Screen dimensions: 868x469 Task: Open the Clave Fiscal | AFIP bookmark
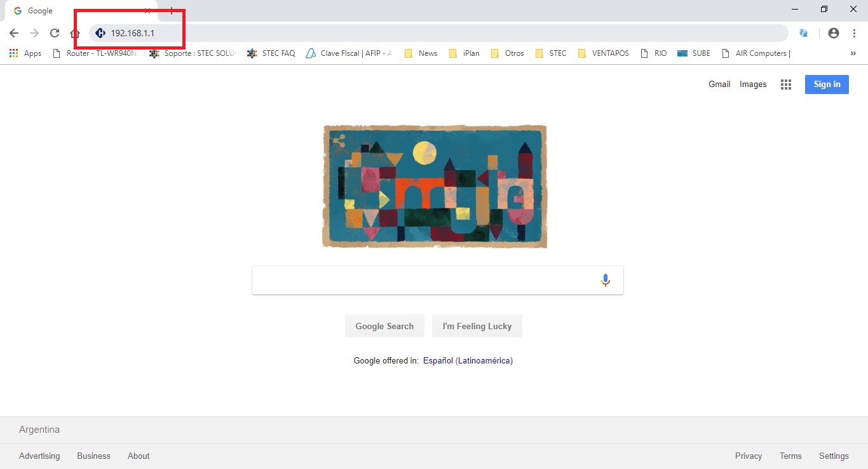[349, 53]
